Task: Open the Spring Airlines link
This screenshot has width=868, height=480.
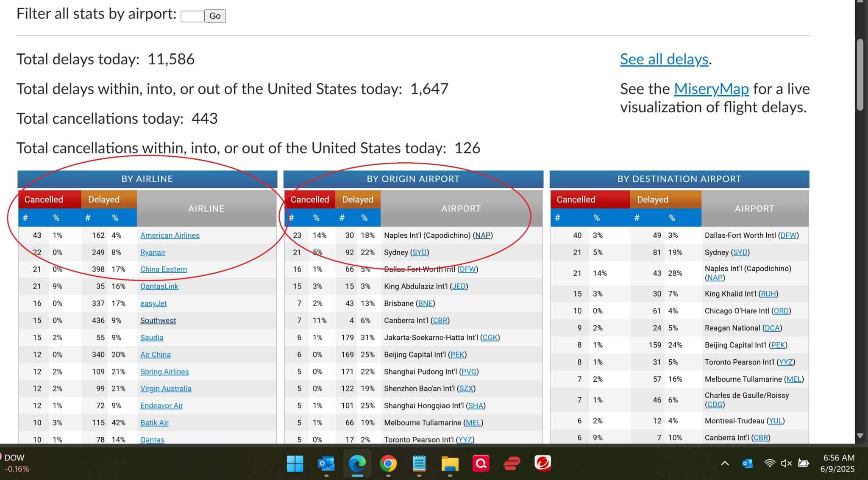Action: [x=164, y=372]
